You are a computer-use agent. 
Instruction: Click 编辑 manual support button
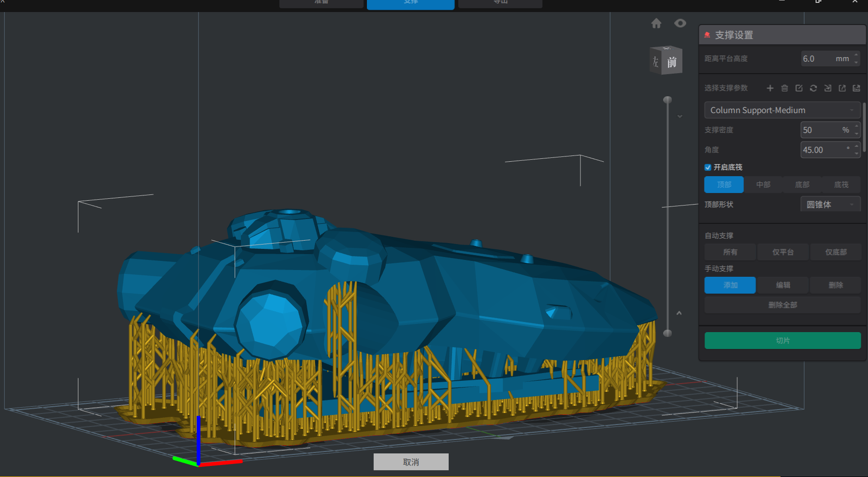(x=783, y=285)
